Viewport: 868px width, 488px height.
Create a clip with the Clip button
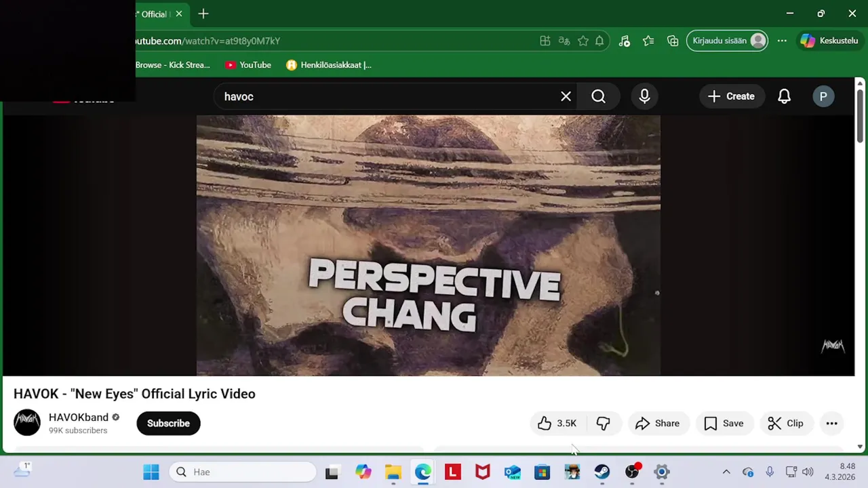(x=785, y=423)
